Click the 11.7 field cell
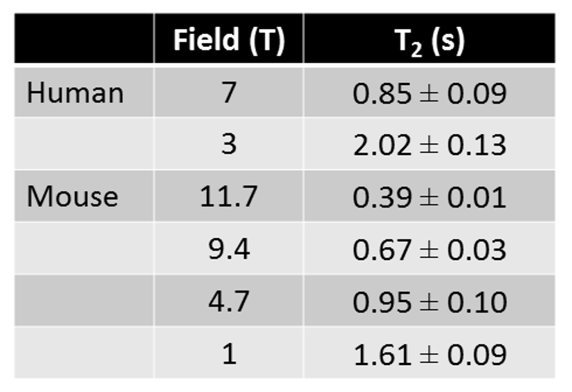This screenshot has width=572, height=392. coord(228,197)
